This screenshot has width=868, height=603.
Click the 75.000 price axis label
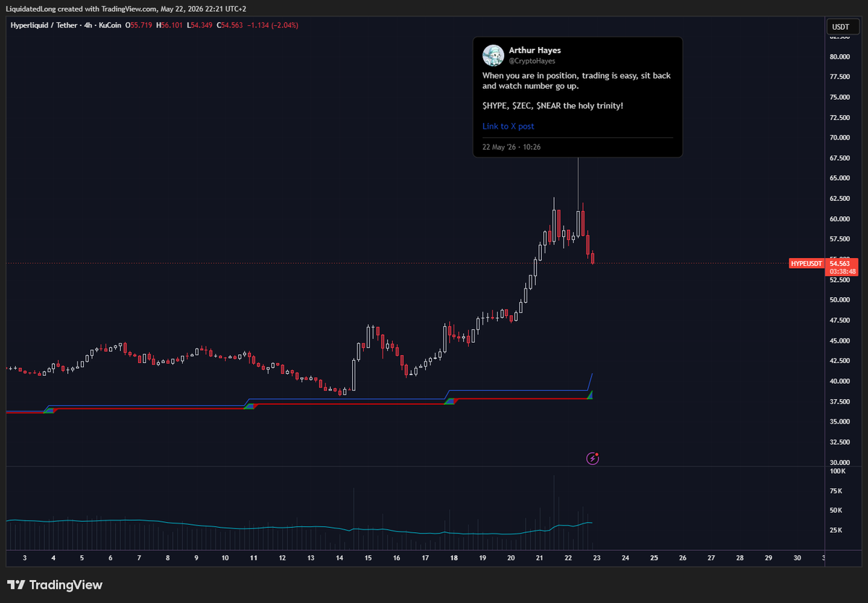839,97
